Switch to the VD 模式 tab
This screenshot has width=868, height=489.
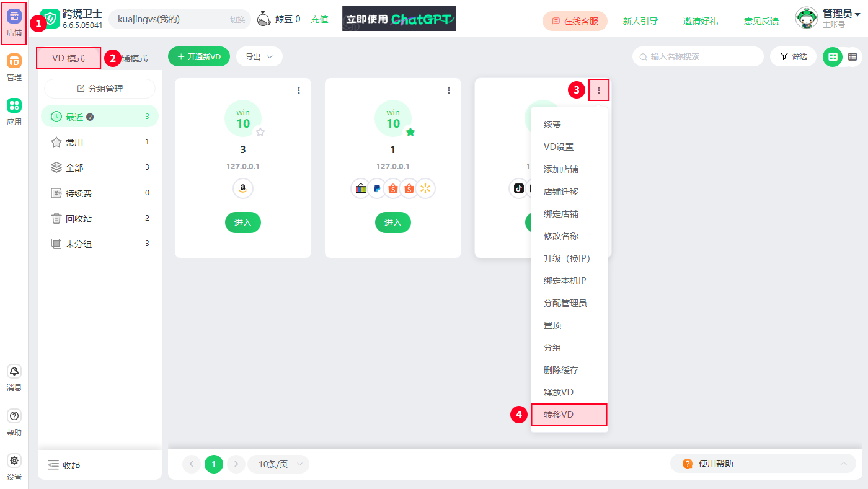tap(69, 58)
